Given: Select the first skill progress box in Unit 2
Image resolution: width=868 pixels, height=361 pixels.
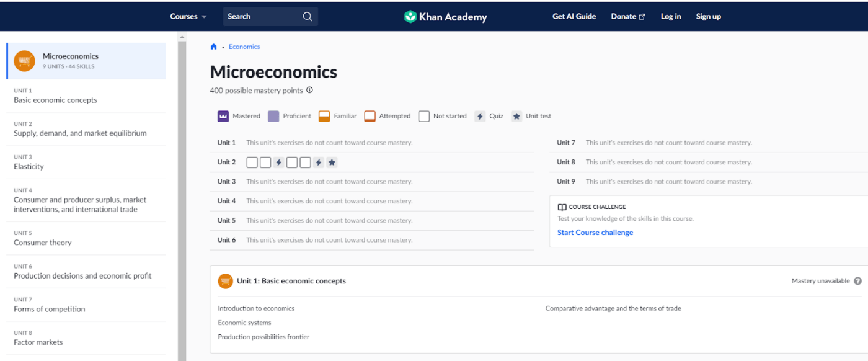Looking at the screenshot, I should click(252, 163).
